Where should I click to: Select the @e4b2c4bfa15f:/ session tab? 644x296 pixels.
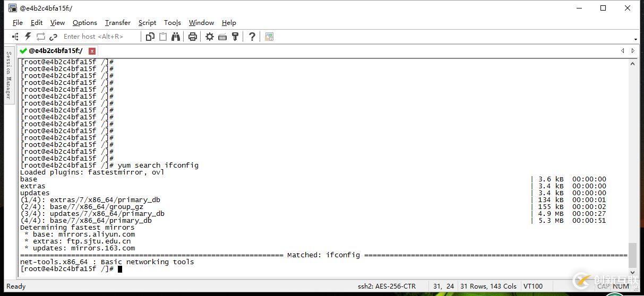(57, 51)
